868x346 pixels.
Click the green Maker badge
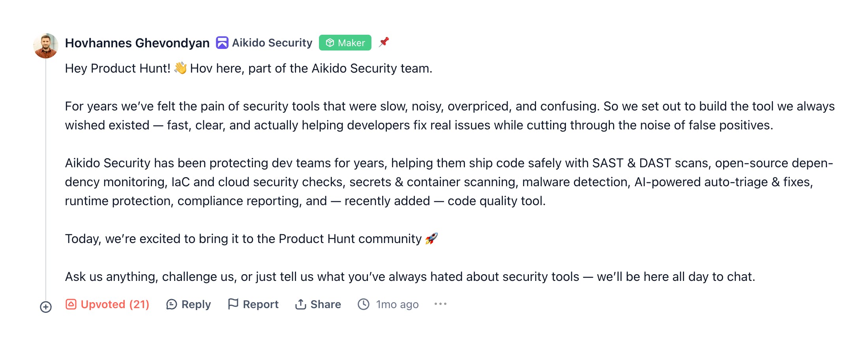tap(345, 43)
